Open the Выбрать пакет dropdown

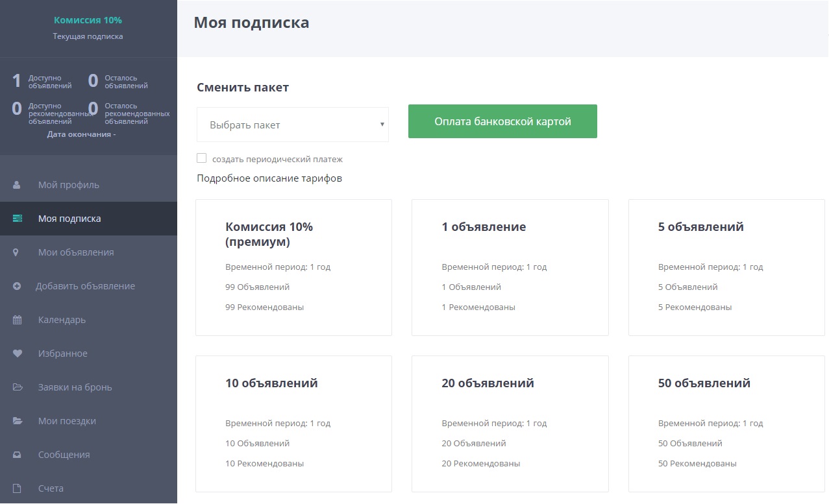293,125
